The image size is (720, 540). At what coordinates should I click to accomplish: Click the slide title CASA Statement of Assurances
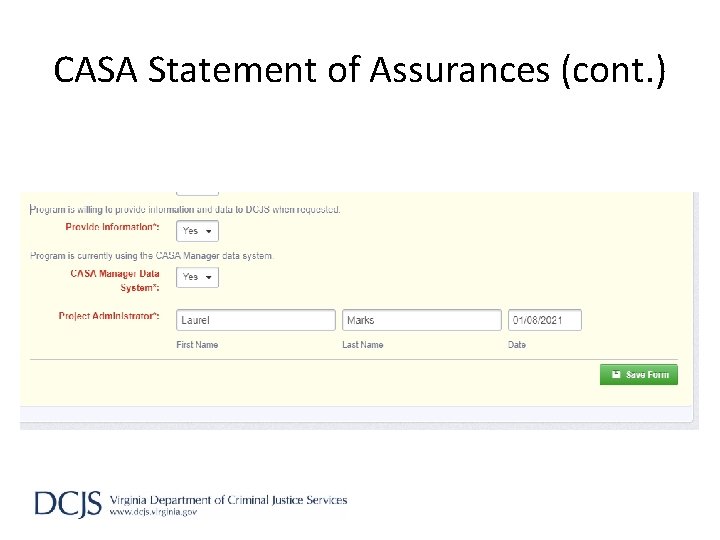pyautogui.click(x=359, y=70)
